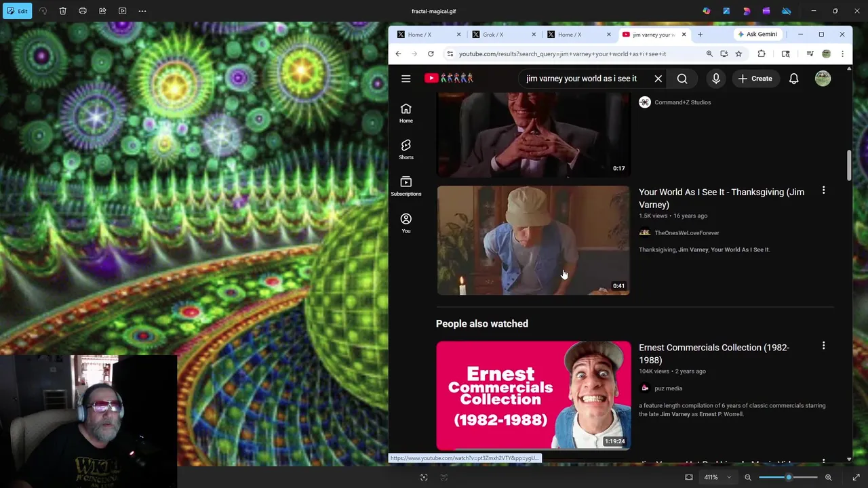The height and width of the screenshot is (488, 868).
Task: Switch to the 'Grok / X' tab
Action: point(504,35)
